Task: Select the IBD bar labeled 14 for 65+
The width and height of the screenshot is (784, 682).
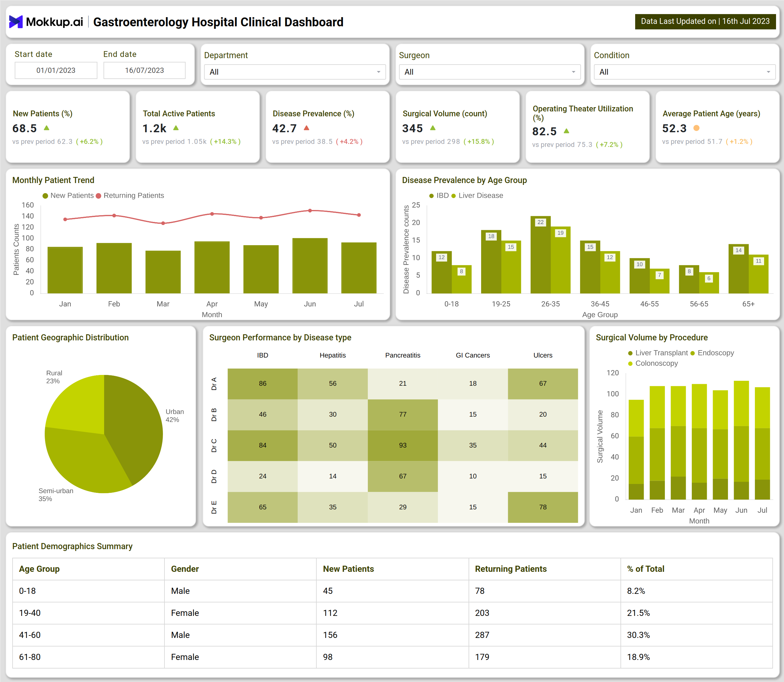Action: coord(738,269)
